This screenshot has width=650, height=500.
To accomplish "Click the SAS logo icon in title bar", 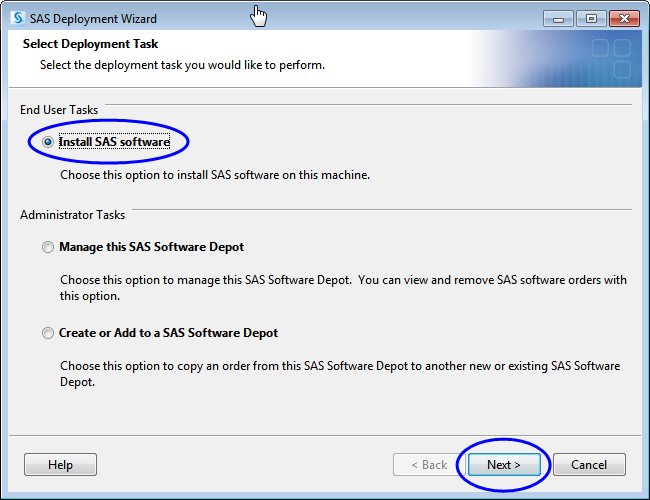I will tap(18, 18).
